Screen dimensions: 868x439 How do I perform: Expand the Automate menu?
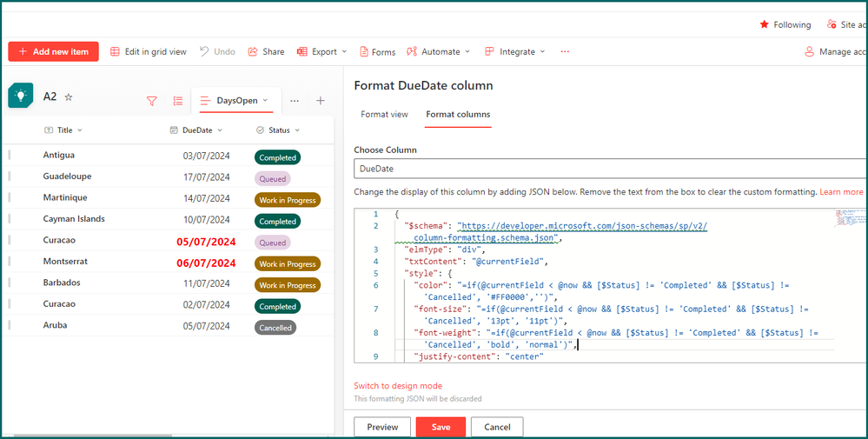[438, 51]
